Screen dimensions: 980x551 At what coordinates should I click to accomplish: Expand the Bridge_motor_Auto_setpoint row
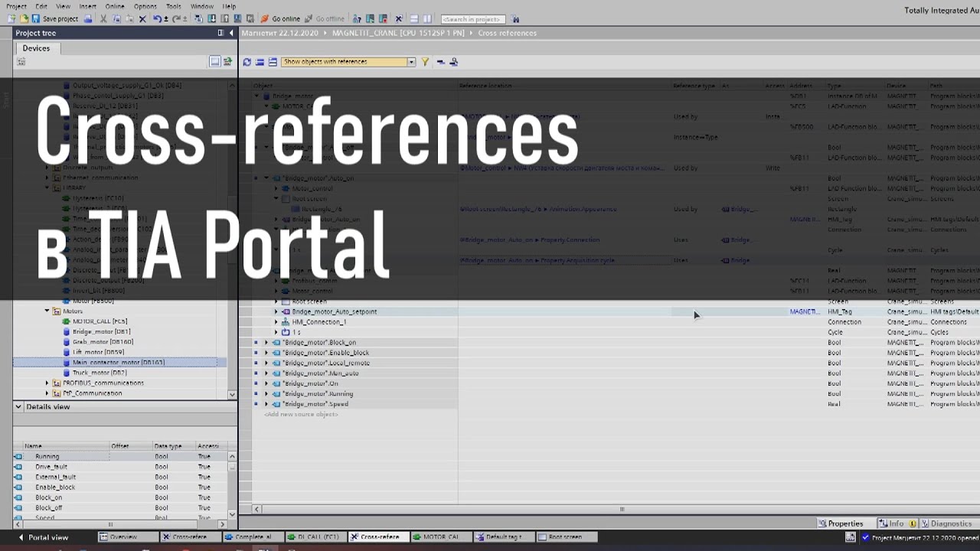pyautogui.click(x=276, y=311)
